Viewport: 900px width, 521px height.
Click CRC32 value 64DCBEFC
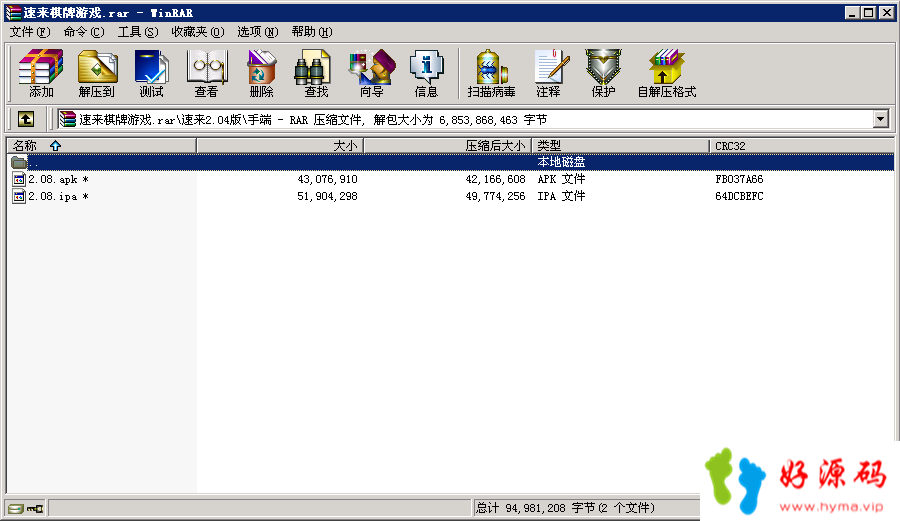pos(739,196)
